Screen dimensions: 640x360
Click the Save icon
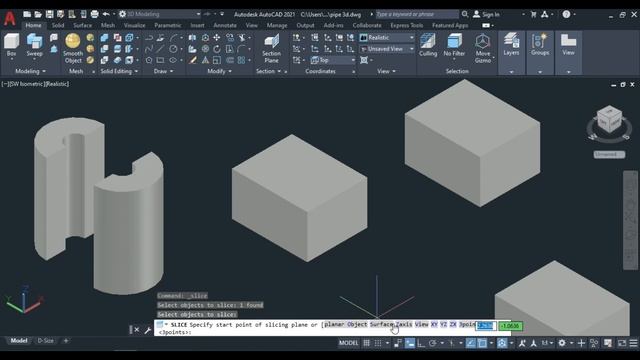[49, 14]
